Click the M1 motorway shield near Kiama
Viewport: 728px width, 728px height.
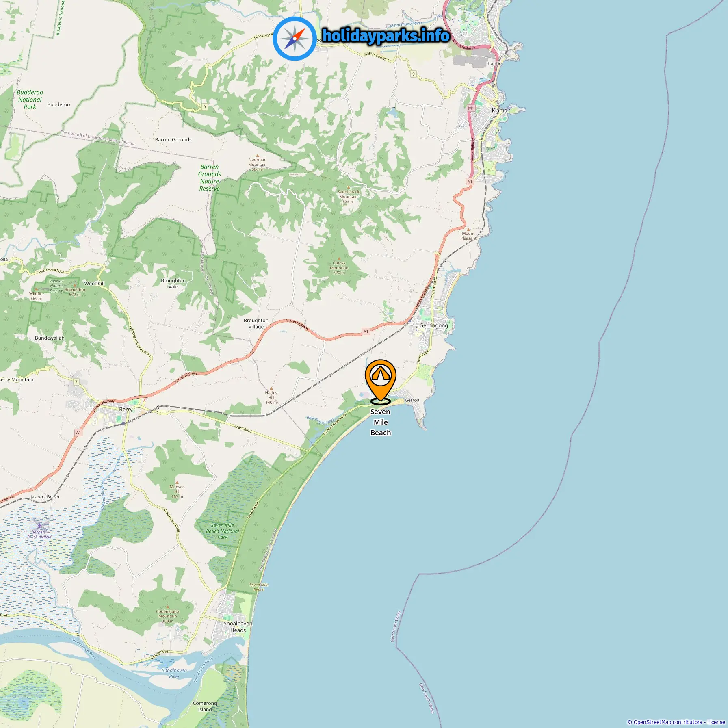point(471,108)
